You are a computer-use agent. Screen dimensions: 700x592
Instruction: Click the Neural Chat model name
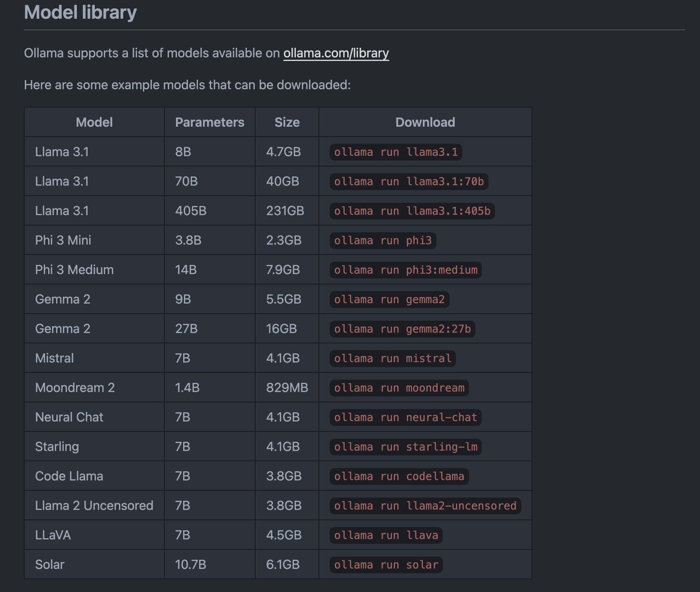click(x=69, y=417)
